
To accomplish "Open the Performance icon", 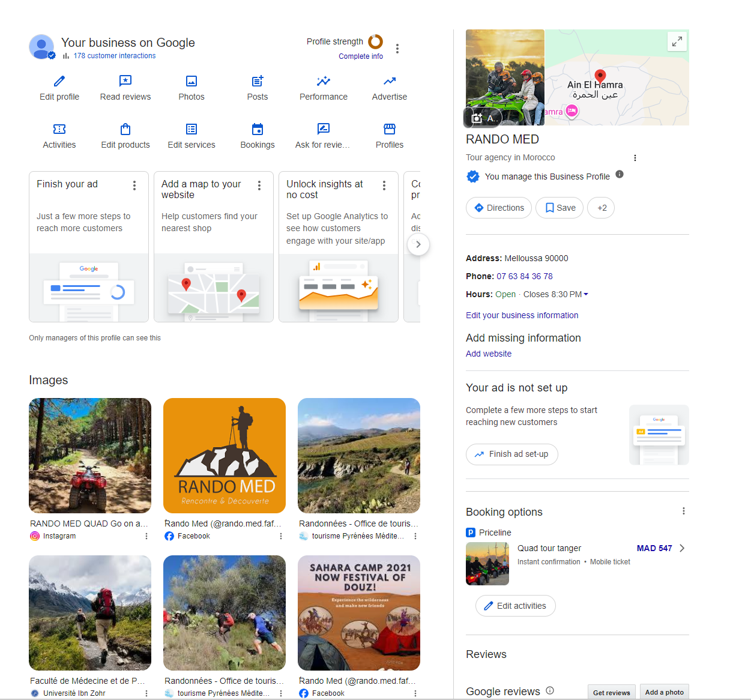I will [x=324, y=81].
